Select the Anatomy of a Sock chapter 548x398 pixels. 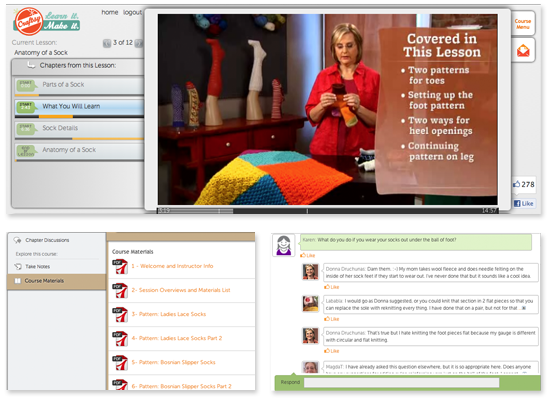pyautogui.click(x=79, y=150)
